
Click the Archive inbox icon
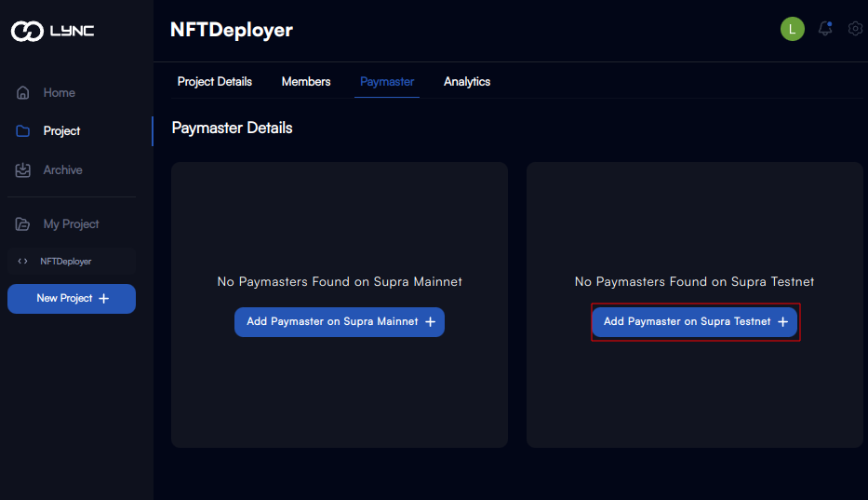pyautogui.click(x=22, y=169)
